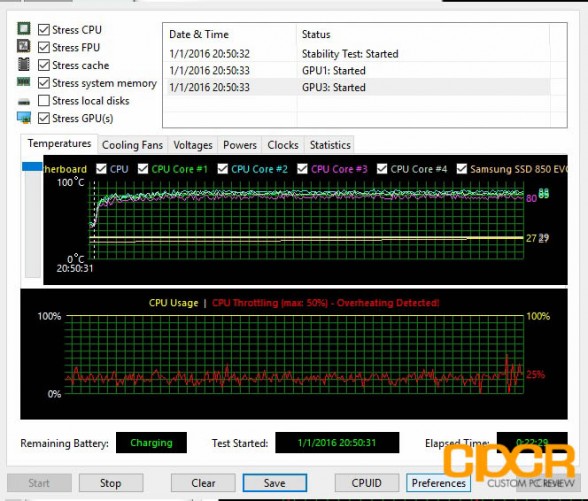Open the CPUID panel
Screen dimensions: 588x501
tap(366, 483)
